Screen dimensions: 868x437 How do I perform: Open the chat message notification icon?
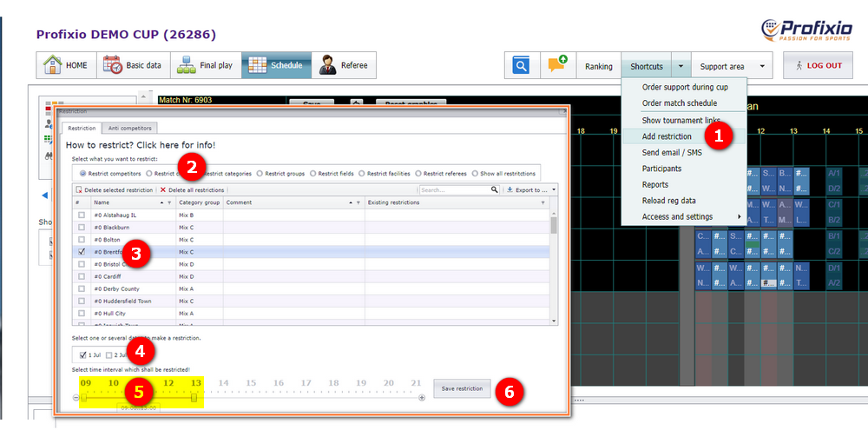[x=558, y=65]
